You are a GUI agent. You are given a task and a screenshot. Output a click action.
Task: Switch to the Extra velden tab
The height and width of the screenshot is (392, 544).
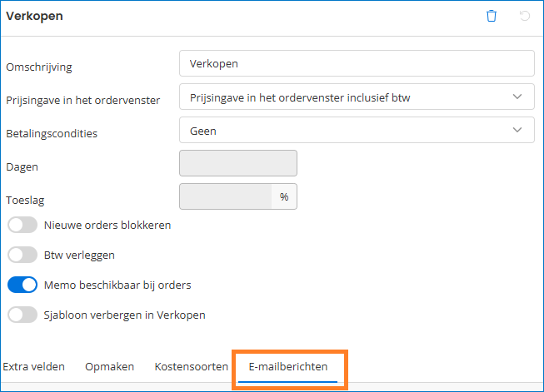coord(34,366)
